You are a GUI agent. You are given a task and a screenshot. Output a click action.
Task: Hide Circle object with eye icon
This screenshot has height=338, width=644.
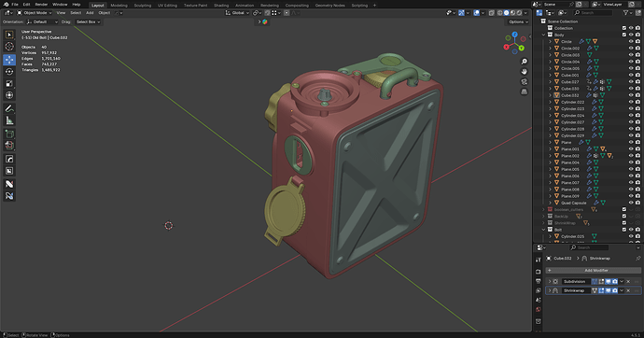coord(631,41)
